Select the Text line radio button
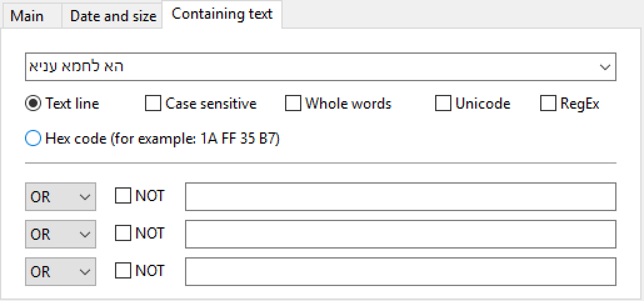 coord(33,103)
